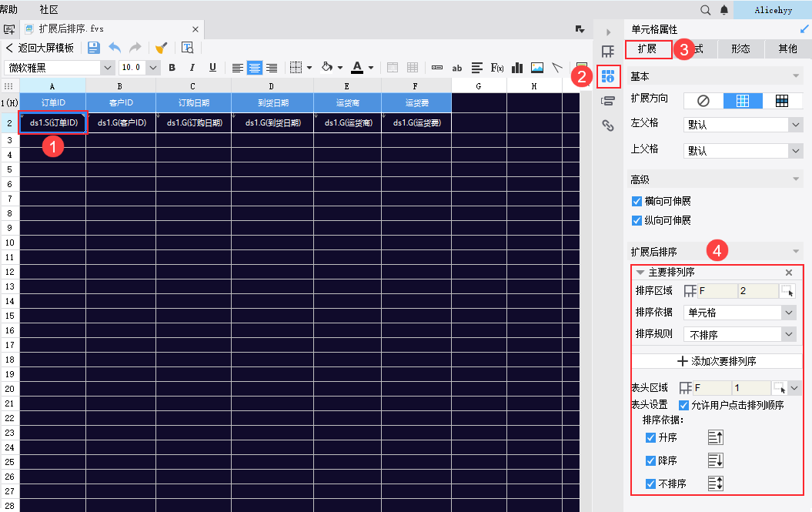The image size is (812, 512).
Task: Insert a chart into the cell
Action: click(x=516, y=68)
